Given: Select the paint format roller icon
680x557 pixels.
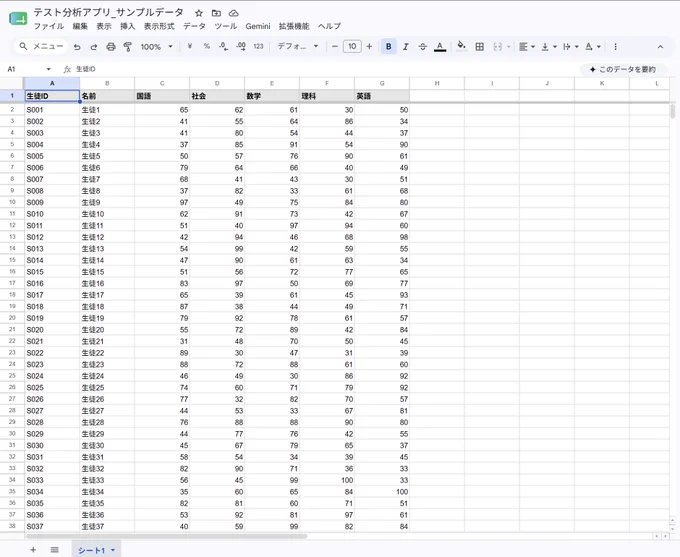Looking at the screenshot, I should point(128,47).
